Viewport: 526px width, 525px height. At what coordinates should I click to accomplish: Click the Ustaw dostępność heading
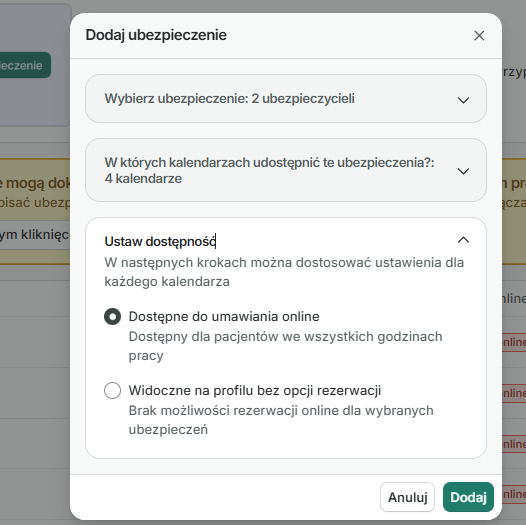pos(160,242)
